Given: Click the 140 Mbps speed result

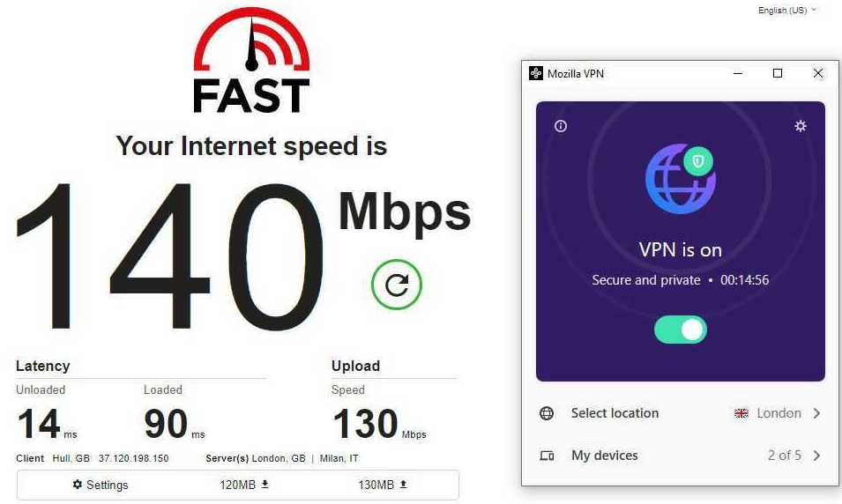Looking at the screenshot, I should pos(242,255).
